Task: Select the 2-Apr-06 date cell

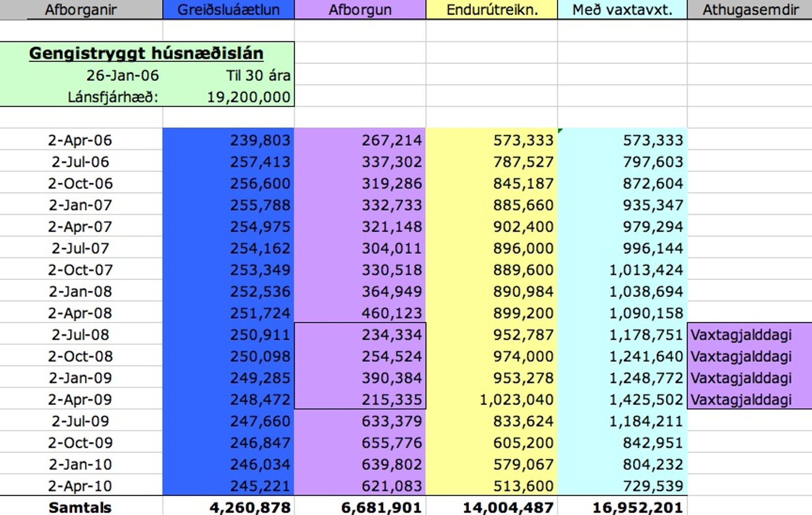Action: pos(81,140)
